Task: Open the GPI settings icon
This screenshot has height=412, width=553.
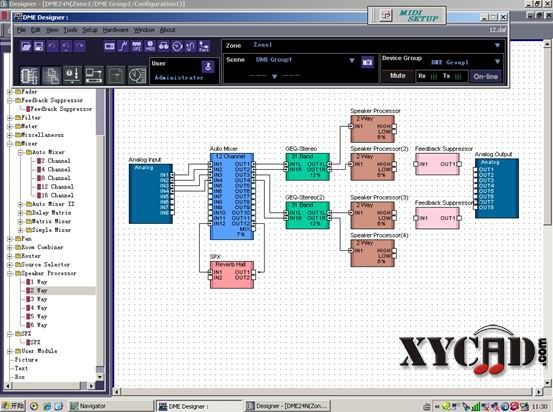Action: coord(136,46)
